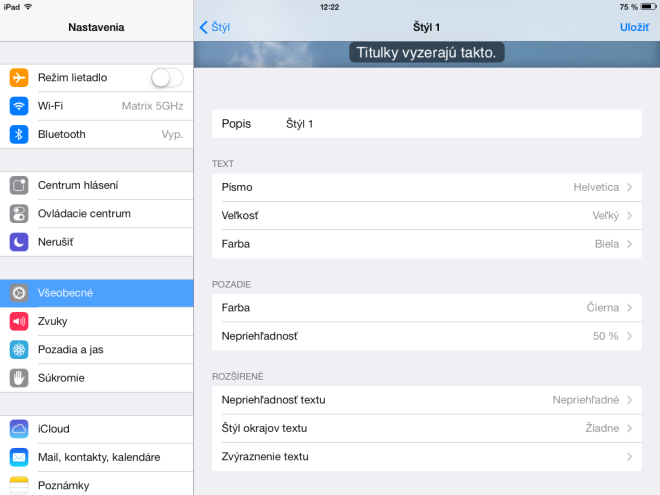Tap the Zvuky speaker icon
Image resolution: width=660 pixels, height=495 pixels.
(19, 321)
